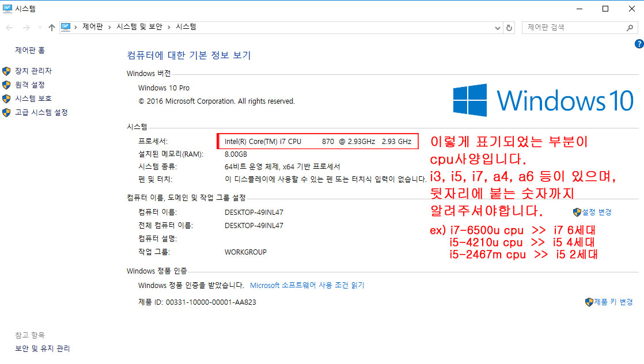The width and height of the screenshot is (644, 364).
Task: Click the computer icon in address bar
Action: point(65,27)
